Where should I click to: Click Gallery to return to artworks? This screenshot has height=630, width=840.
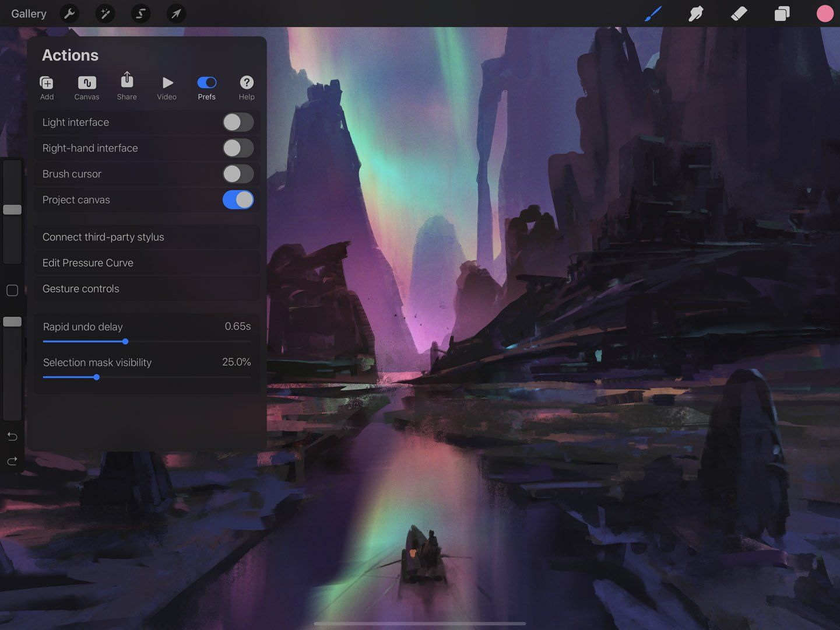[29, 13]
